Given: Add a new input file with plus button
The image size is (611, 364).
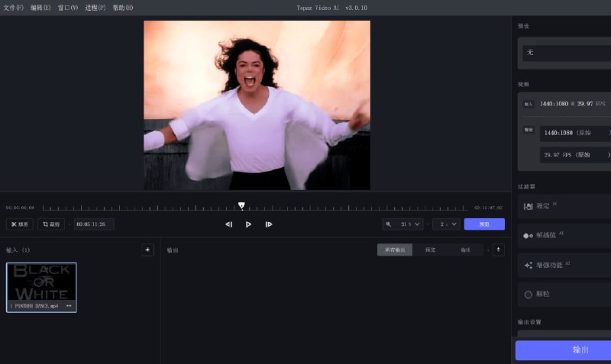Looking at the screenshot, I should coord(147,250).
